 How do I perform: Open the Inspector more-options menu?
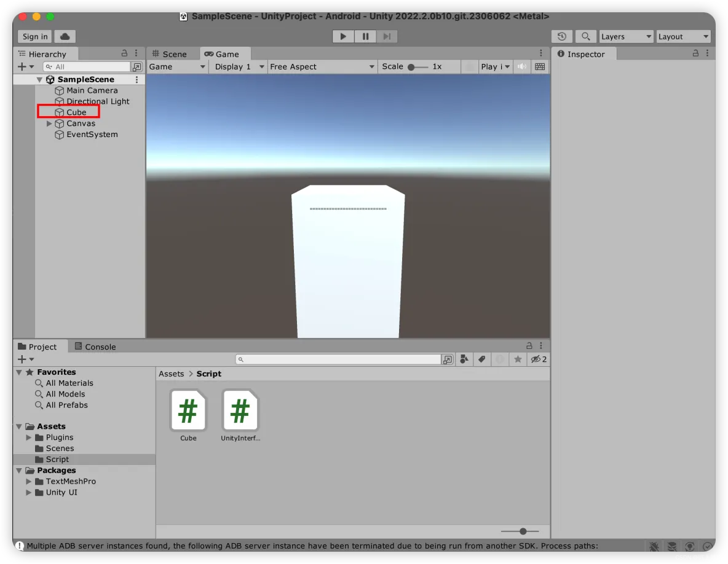[707, 53]
